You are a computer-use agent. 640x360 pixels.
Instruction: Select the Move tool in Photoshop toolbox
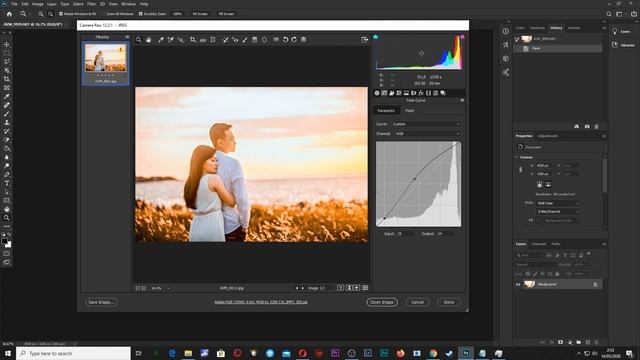pos(7,44)
